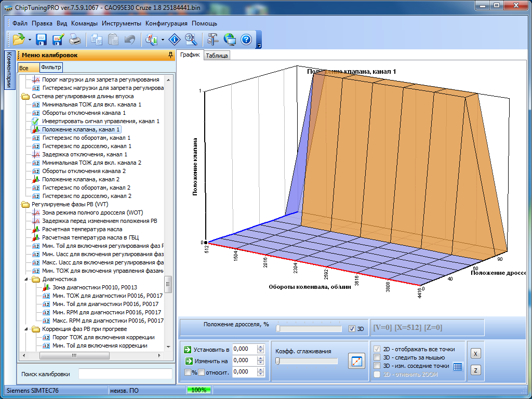The width and height of the screenshot is (532, 399).
Task: Click the X axis button
Action: click(x=475, y=353)
